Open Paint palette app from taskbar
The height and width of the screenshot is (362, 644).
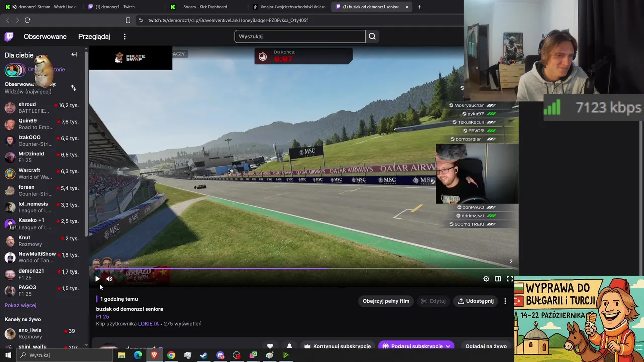270,355
